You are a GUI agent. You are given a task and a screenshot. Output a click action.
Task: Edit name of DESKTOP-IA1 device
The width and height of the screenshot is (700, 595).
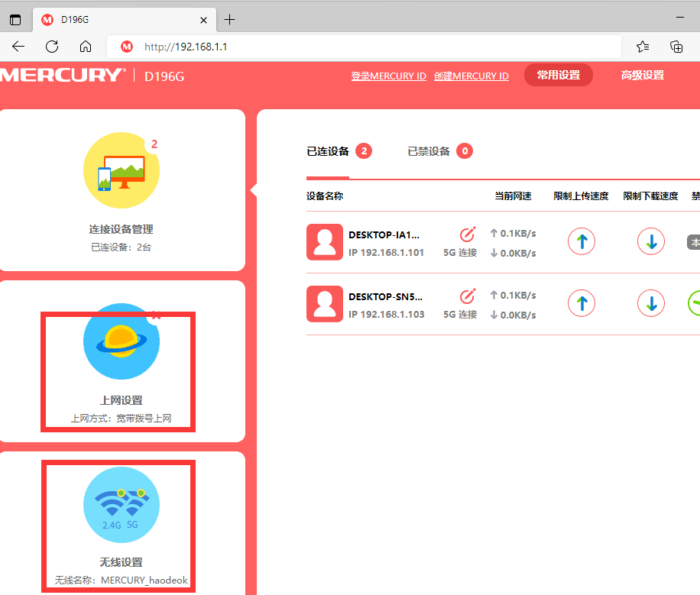[x=468, y=234]
